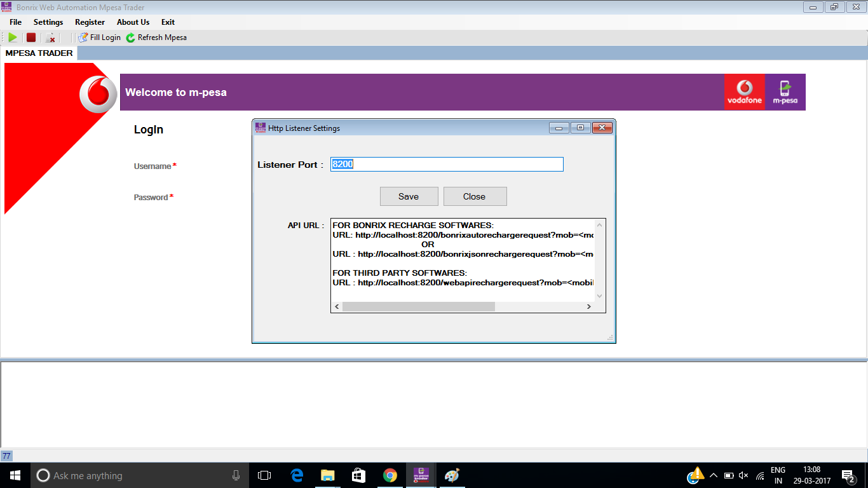This screenshot has width=868, height=488.
Task: Click the Refresh Mpesa toolbar button
Action: click(156, 37)
